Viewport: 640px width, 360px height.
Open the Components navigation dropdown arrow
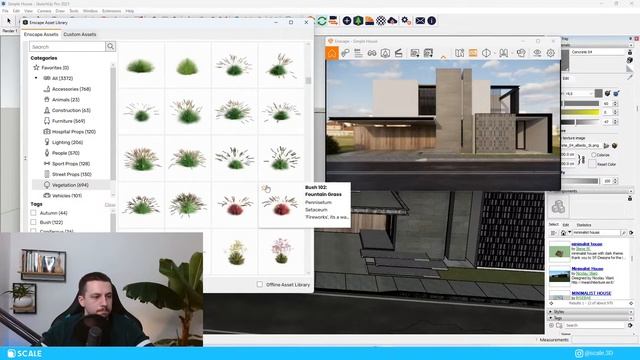(x=569, y=233)
